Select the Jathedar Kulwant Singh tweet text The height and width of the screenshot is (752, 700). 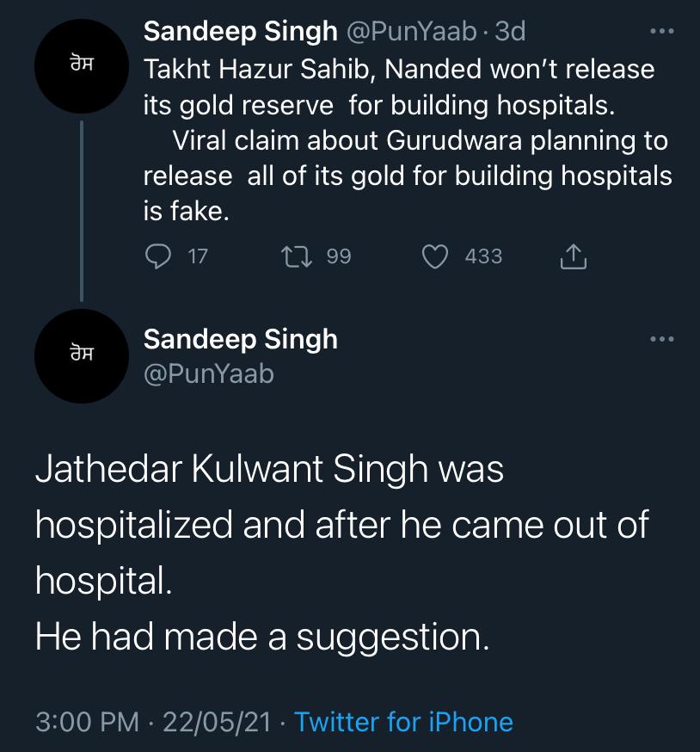click(341, 553)
